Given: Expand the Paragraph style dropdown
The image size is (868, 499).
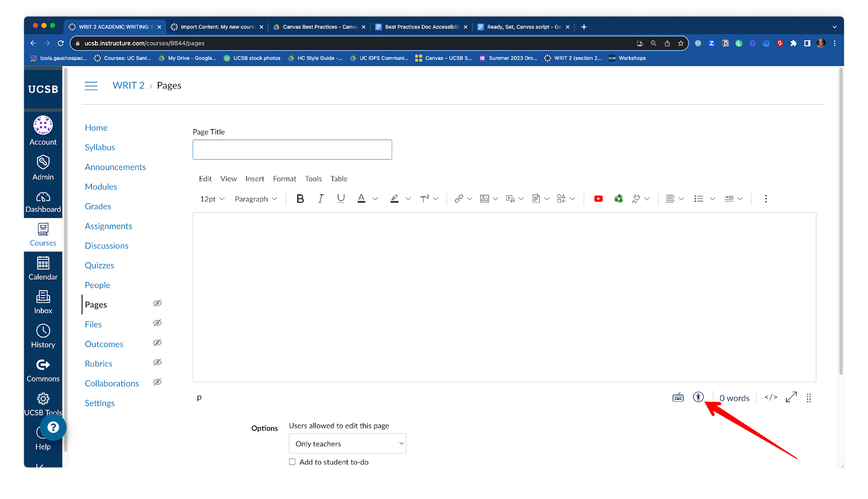Looking at the screenshot, I should click(256, 199).
